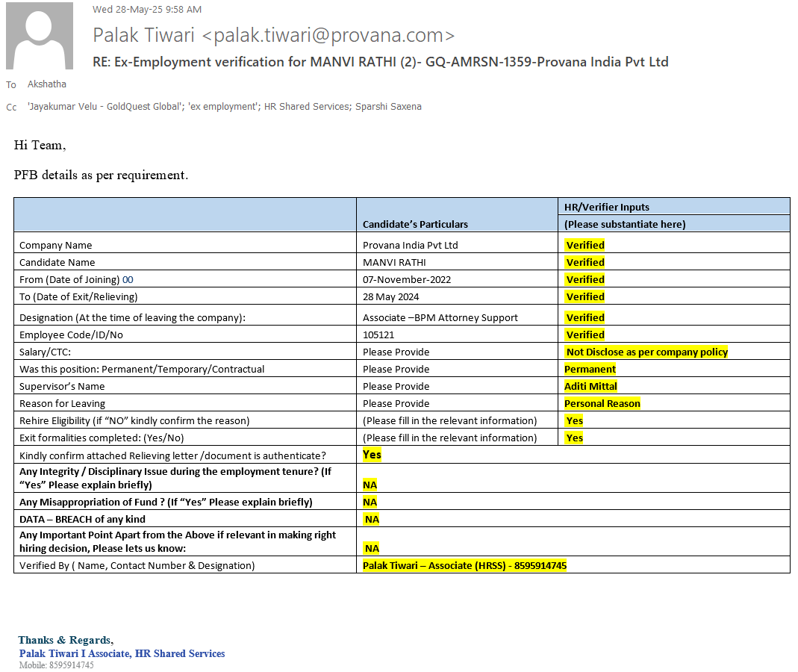Click NA for DATA – BREACH row
Viewport: 798px width, 672px height.
(372, 519)
